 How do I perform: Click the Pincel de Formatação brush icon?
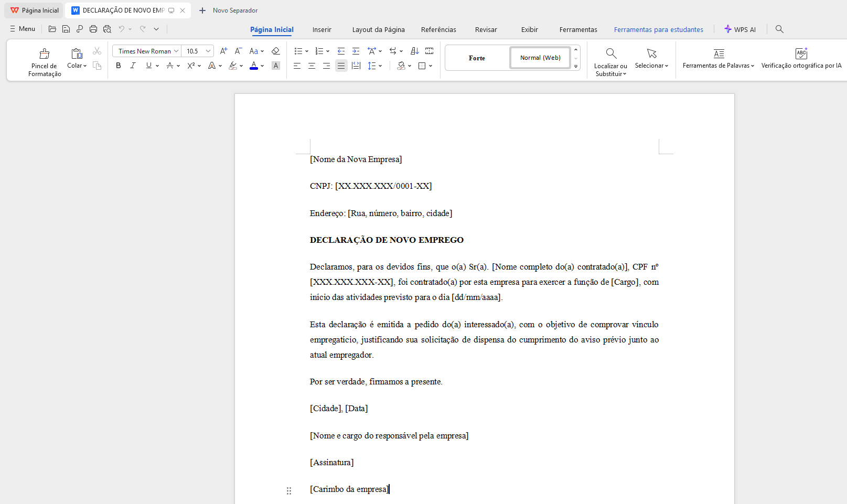point(45,54)
